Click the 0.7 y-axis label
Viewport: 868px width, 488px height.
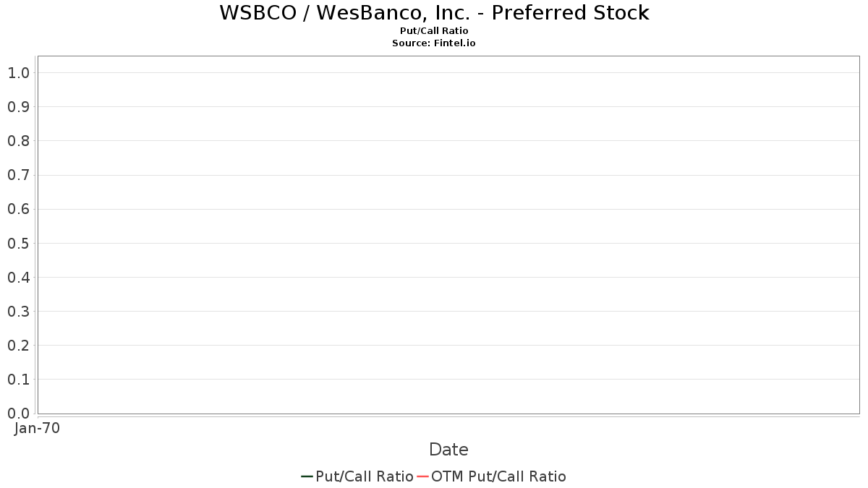point(18,175)
